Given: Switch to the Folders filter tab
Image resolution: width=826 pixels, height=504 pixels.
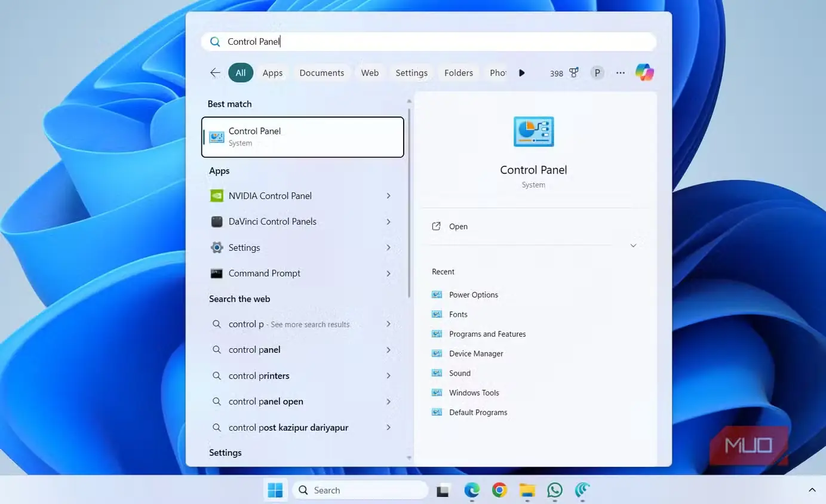Looking at the screenshot, I should (x=459, y=73).
